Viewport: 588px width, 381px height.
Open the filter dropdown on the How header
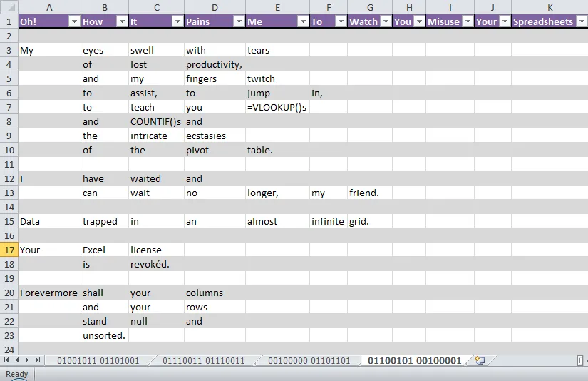[x=123, y=21]
